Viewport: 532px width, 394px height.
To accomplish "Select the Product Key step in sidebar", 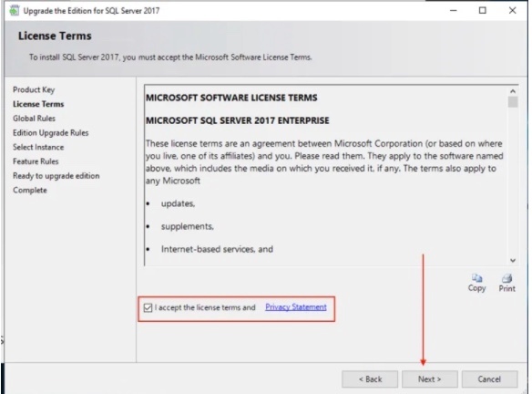I will (34, 89).
